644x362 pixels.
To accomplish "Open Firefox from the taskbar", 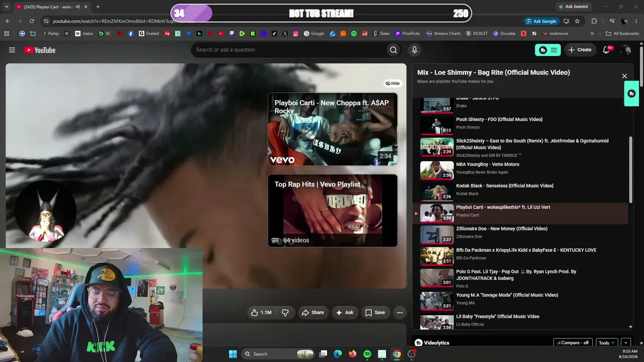I will [x=352, y=354].
